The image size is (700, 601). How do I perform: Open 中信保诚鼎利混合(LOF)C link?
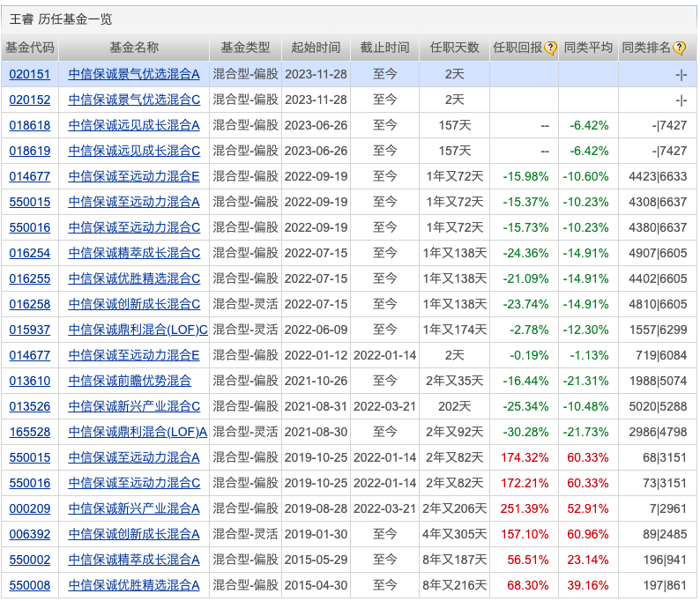pos(138,330)
